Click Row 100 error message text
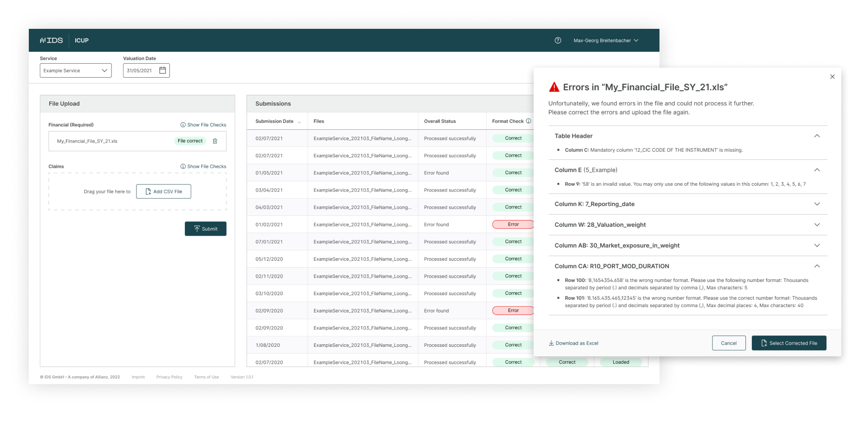 click(687, 284)
